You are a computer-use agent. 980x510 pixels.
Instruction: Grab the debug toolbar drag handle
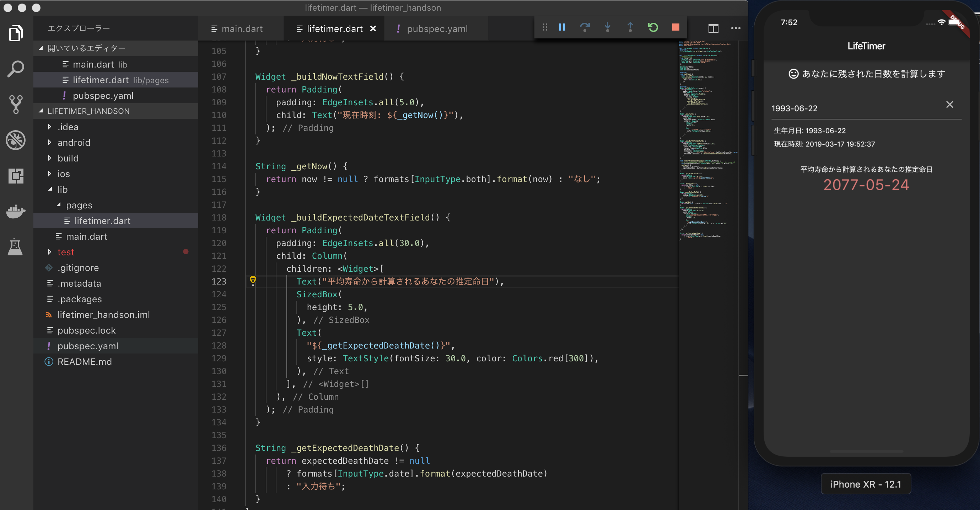tap(545, 27)
